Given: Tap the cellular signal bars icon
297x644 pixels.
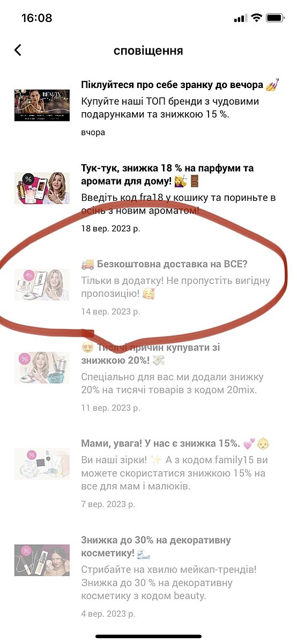Looking at the screenshot, I should click(240, 18).
